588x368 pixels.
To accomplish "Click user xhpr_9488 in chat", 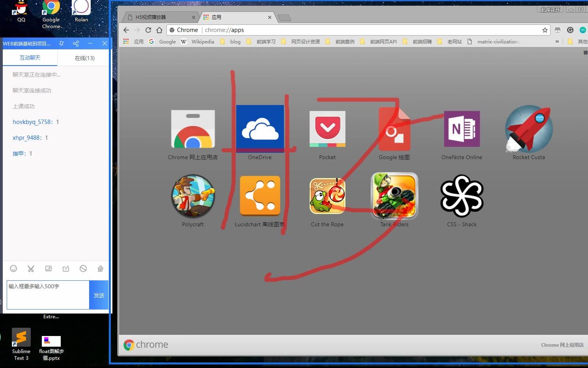I will pos(26,138).
